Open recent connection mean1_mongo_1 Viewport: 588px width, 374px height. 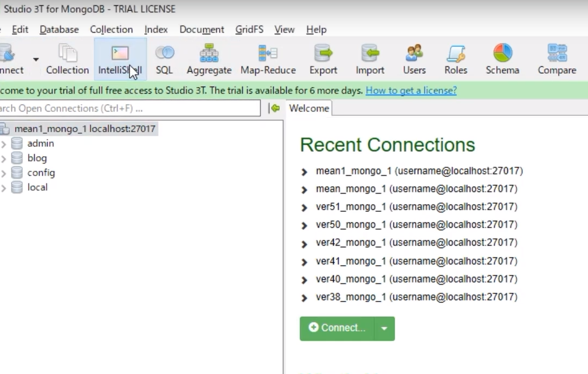tap(419, 171)
